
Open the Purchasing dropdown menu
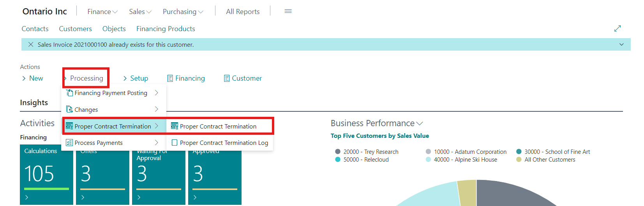point(183,12)
